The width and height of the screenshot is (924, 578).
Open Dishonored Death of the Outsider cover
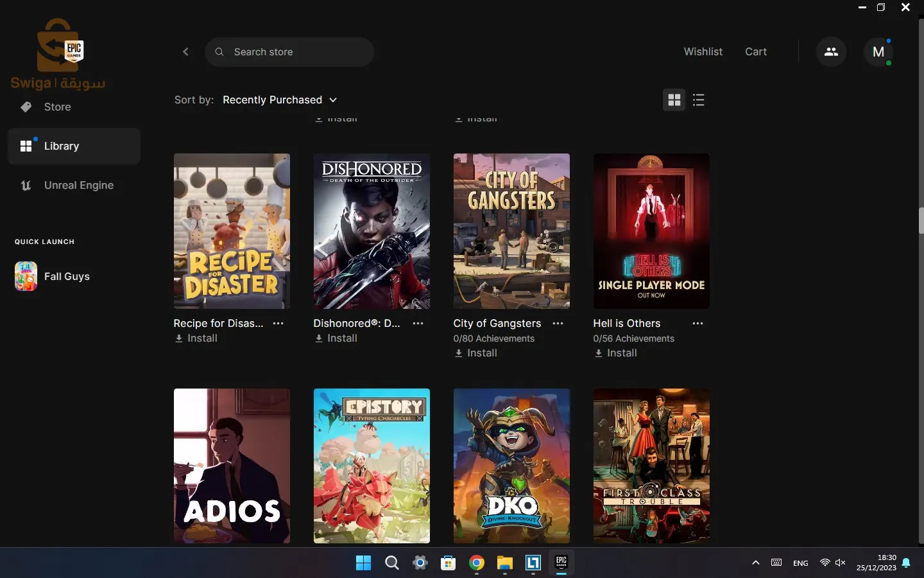(372, 231)
